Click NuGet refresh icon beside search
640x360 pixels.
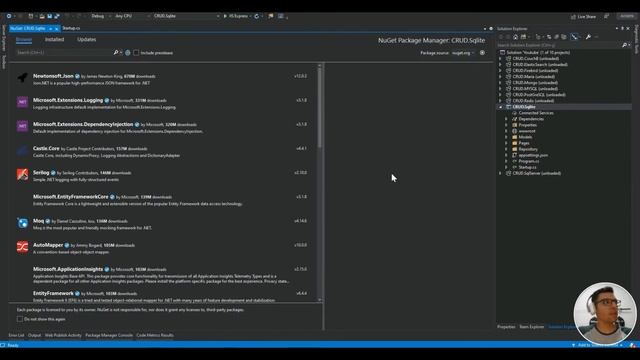pos(128,53)
